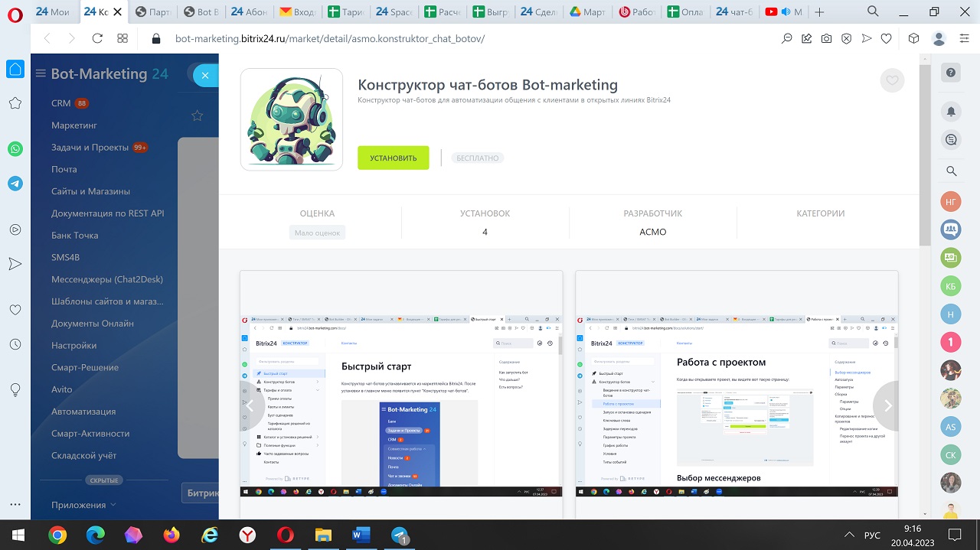Image resolution: width=980 pixels, height=550 pixels.
Task: Open the Opera speed dial grid icon
Action: click(x=122, y=38)
